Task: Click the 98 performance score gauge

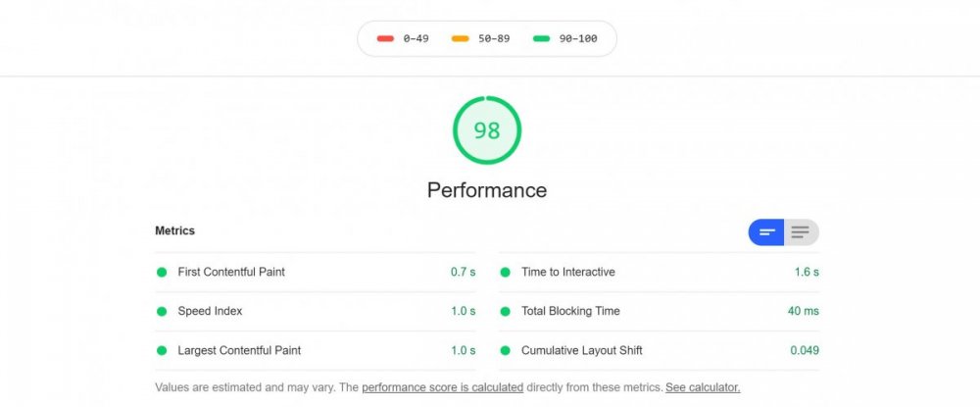Action: pos(487,130)
